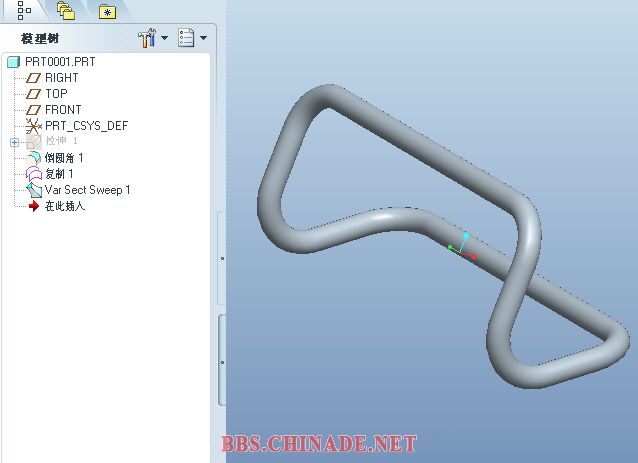Image resolution: width=638 pixels, height=463 pixels.
Task: Select the Var Sect Sweep 1 icon
Action: [33, 190]
